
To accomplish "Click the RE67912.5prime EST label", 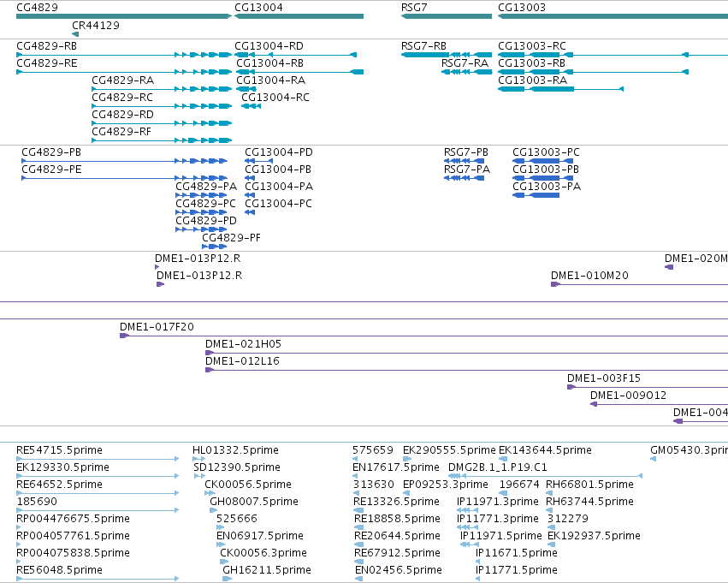I will [x=397, y=554].
